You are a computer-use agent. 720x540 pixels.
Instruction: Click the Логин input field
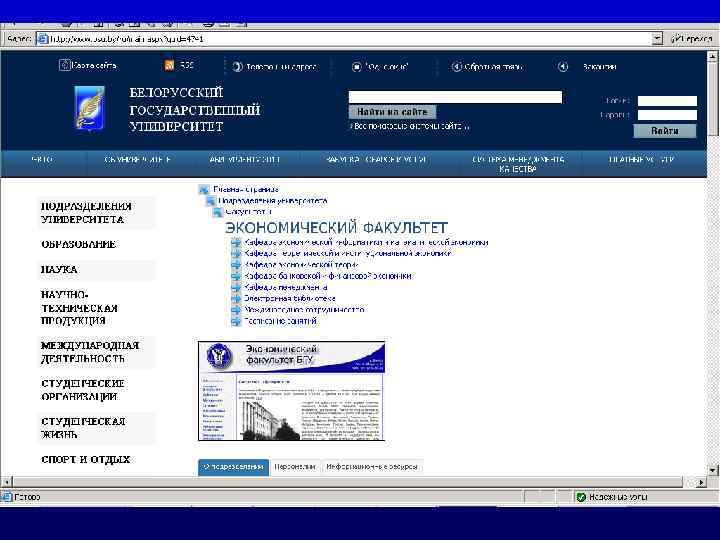pyautogui.click(x=667, y=101)
